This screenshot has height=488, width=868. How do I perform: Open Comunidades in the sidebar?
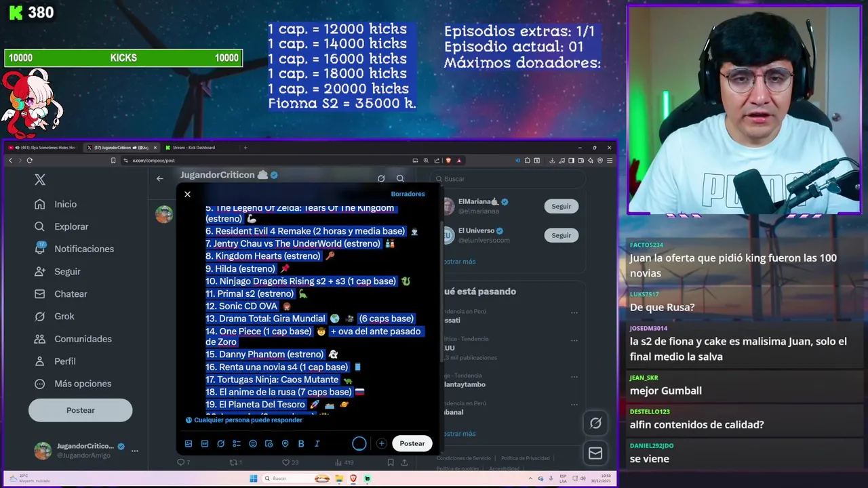point(73,338)
